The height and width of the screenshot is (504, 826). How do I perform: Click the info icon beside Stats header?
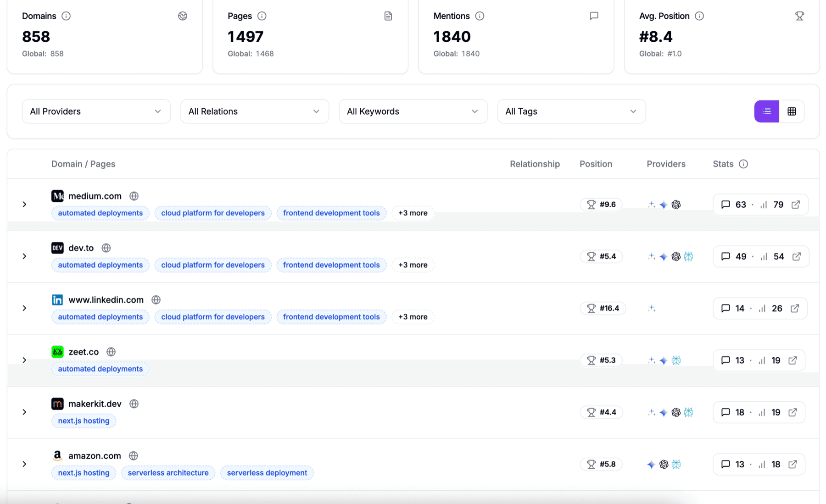coord(743,164)
